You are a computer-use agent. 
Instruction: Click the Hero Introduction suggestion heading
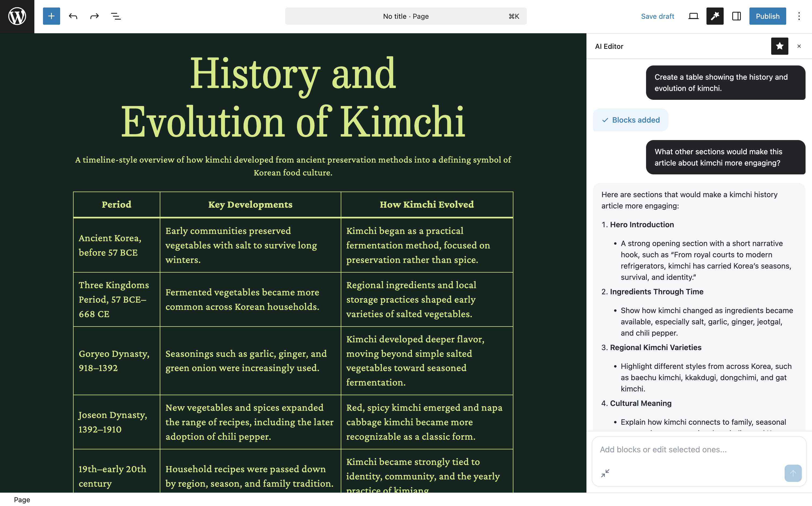click(642, 225)
